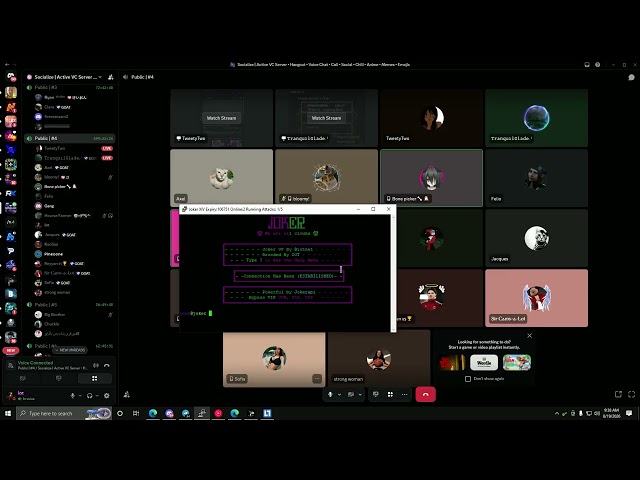Watch TranquilGlade's stream
Image resolution: width=640 pixels, height=480 pixels.
(326, 118)
